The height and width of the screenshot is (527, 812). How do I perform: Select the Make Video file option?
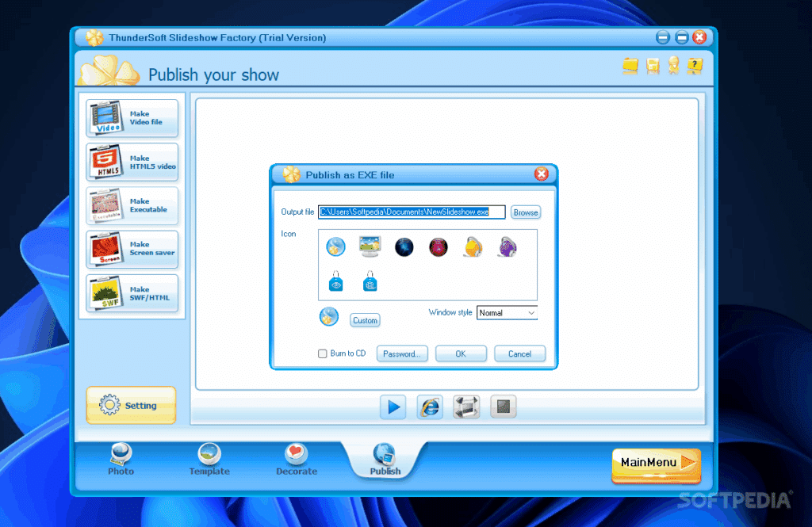tap(132, 117)
